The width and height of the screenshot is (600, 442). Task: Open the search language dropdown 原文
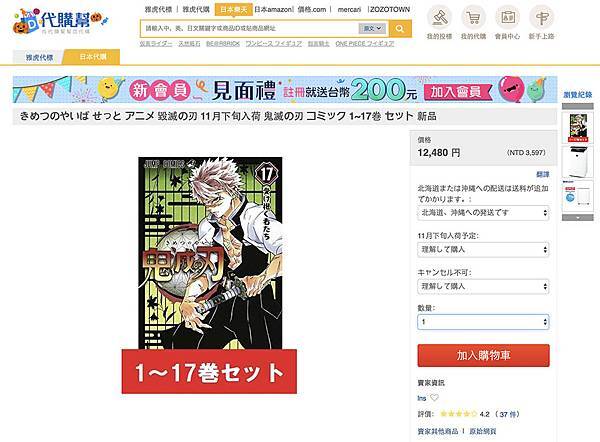pyautogui.click(x=372, y=29)
